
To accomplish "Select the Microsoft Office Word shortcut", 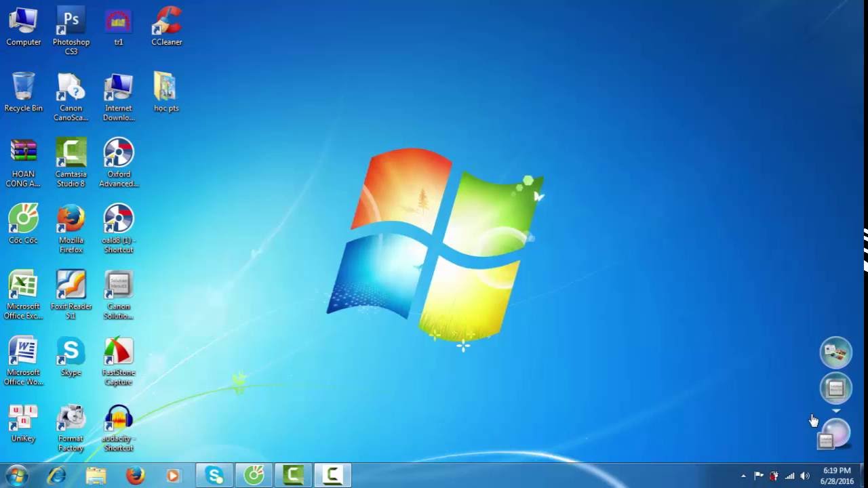I will tap(24, 361).
